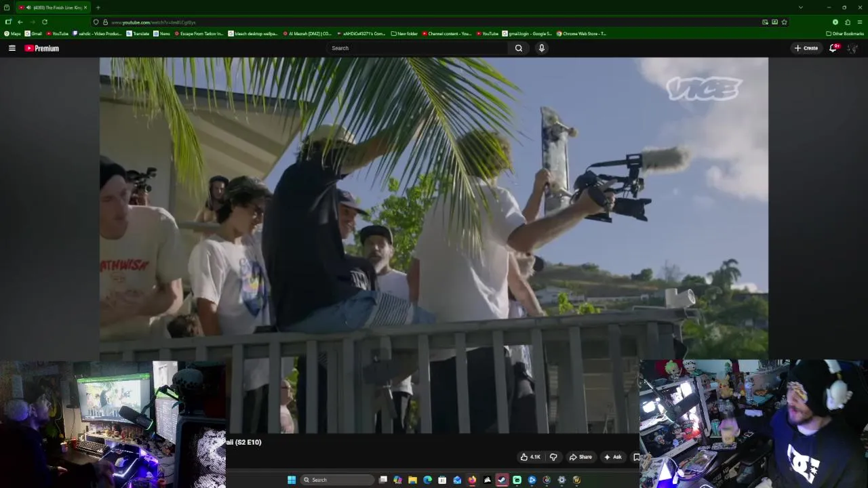Click the YouTube search magnifier button
Screen dimensions: 868x488
[519, 48]
